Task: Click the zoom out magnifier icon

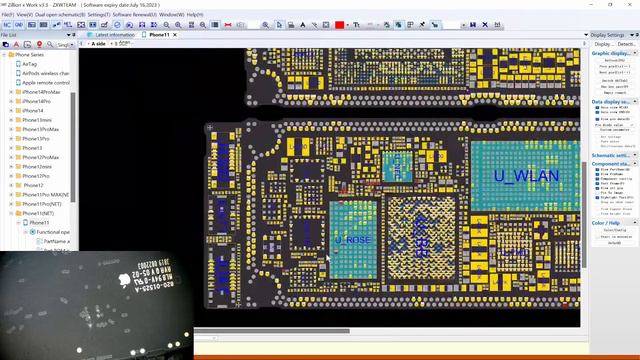Action: (167, 25)
